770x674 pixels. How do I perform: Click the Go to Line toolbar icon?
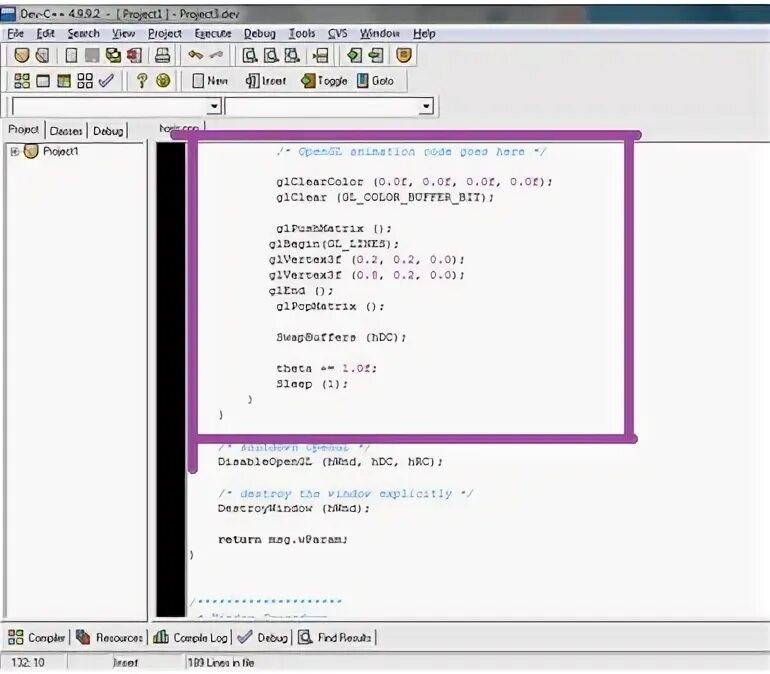[320, 55]
